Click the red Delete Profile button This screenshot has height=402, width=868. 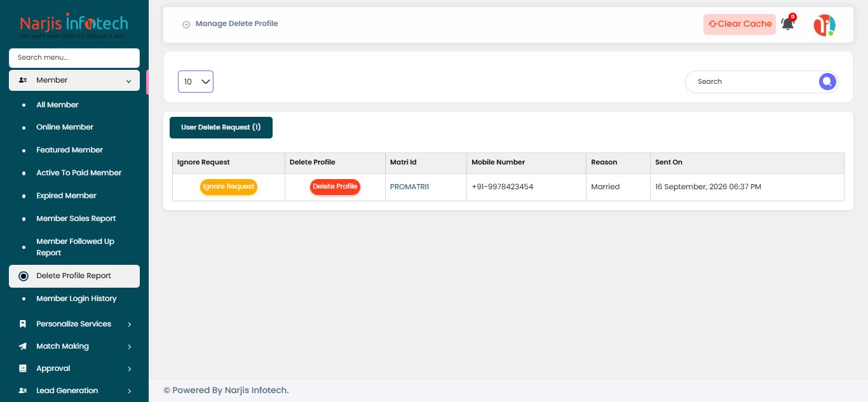(x=335, y=187)
